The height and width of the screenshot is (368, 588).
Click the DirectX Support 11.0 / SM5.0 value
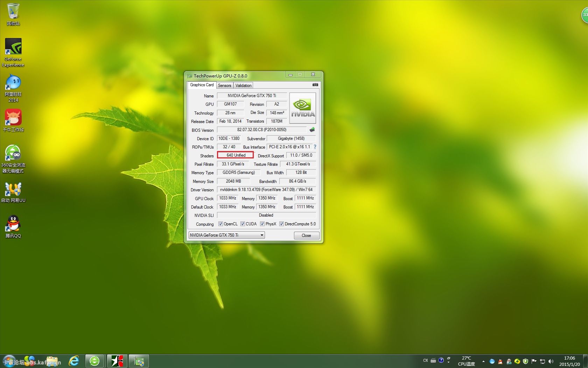point(301,155)
